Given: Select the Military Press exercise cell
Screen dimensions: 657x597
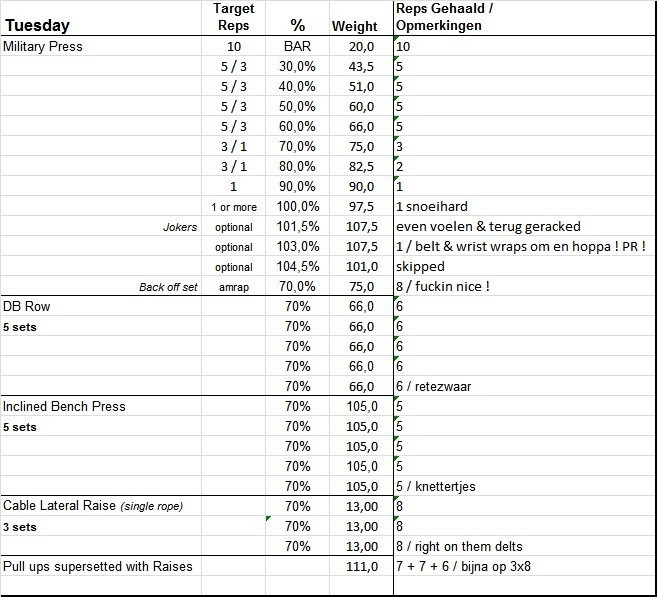Looking at the screenshot, I should coord(44,46).
